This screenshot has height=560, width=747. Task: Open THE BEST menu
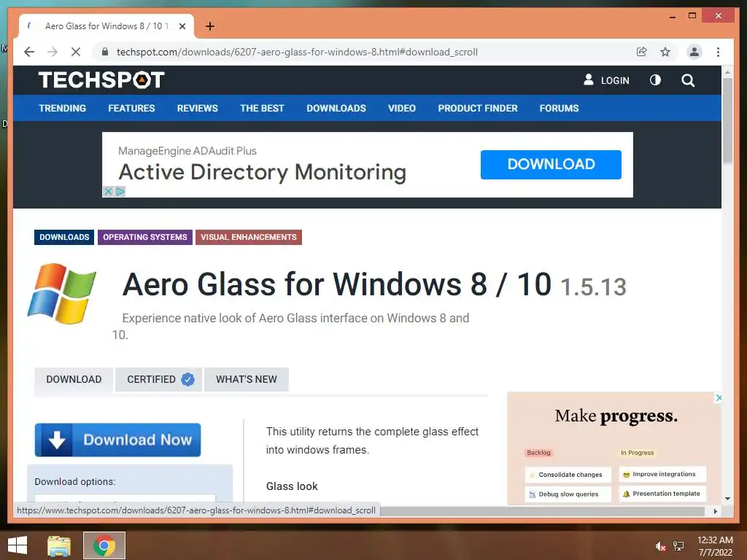pos(262,108)
